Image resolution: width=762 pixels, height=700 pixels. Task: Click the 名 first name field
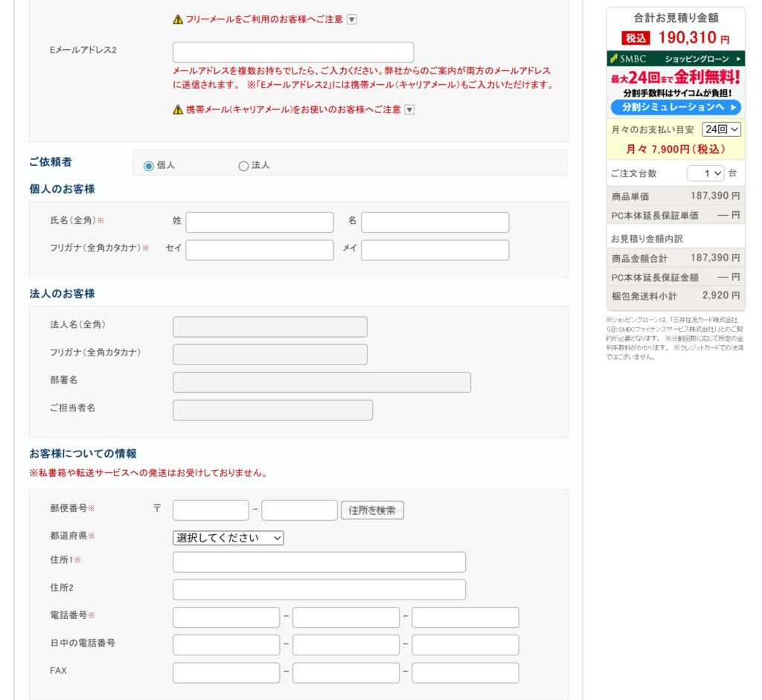[435, 222]
